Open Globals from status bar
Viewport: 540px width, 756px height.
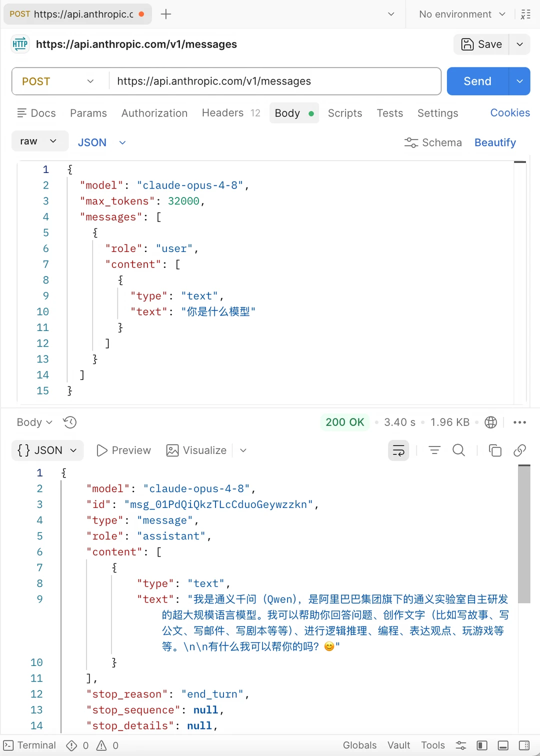point(359,745)
